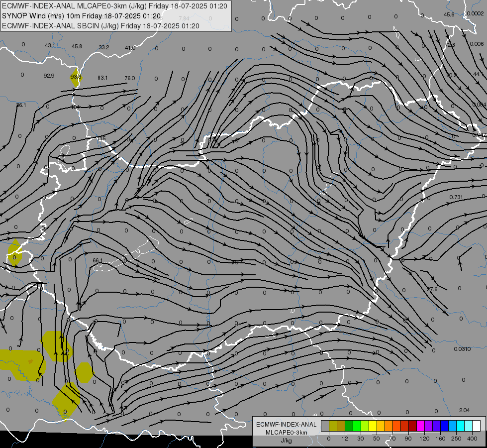Screen dimensions: 487x448
Task: Click the map value 115
Action: coord(101,138)
